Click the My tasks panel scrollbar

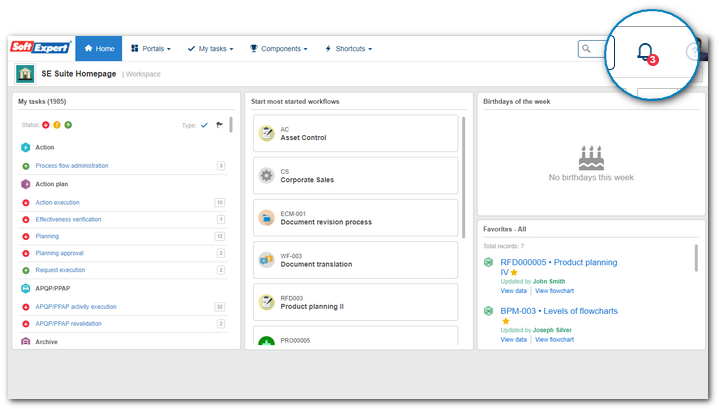pos(231,124)
